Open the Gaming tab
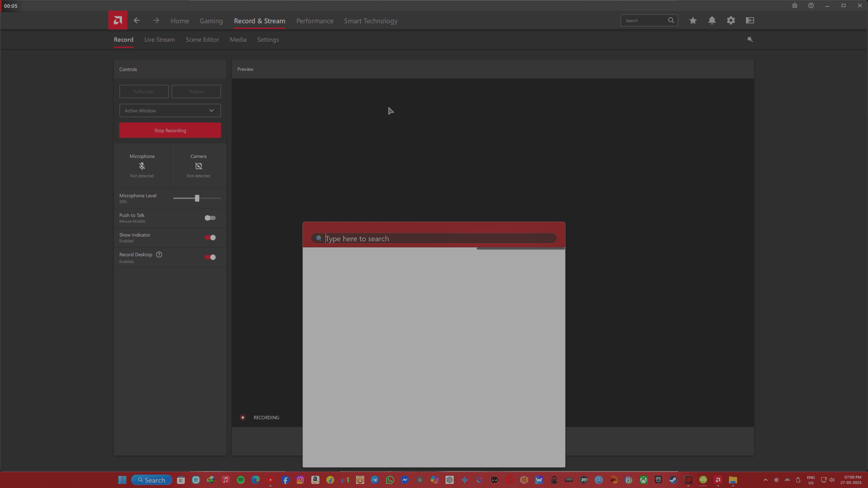This screenshot has width=868, height=488. [211, 21]
